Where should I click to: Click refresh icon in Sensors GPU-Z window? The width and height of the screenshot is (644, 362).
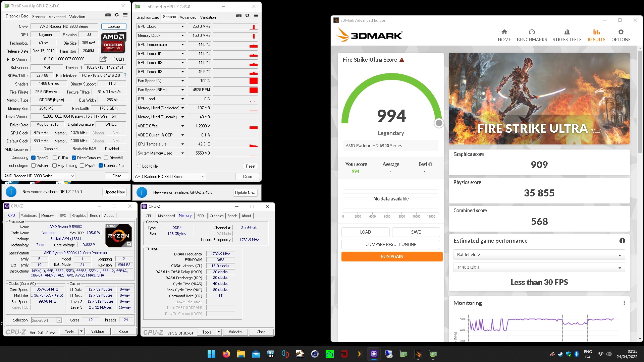click(x=247, y=15)
